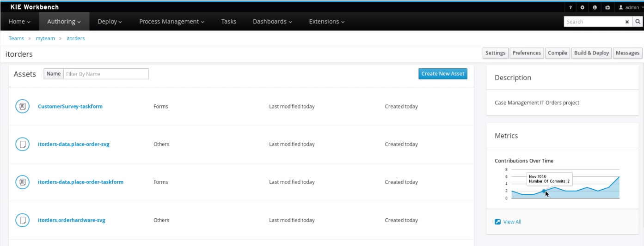
Task: Open the medkit briefcase icon in header
Action: [x=607, y=8]
